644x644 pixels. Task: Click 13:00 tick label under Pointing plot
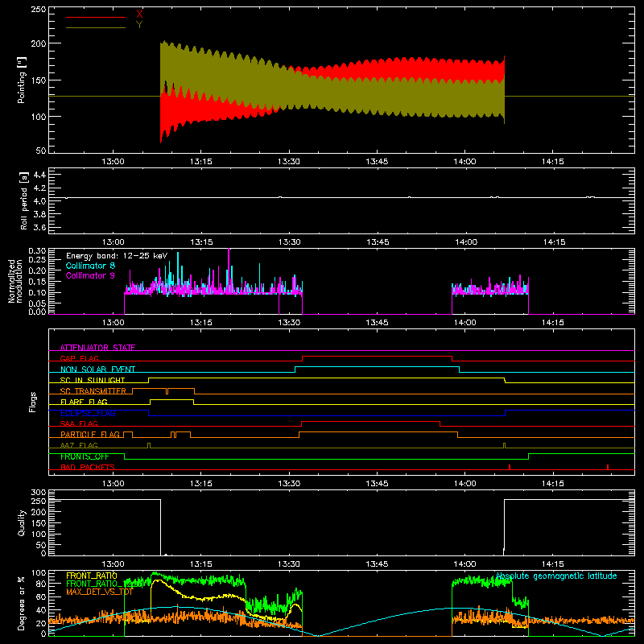[x=113, y=162]
